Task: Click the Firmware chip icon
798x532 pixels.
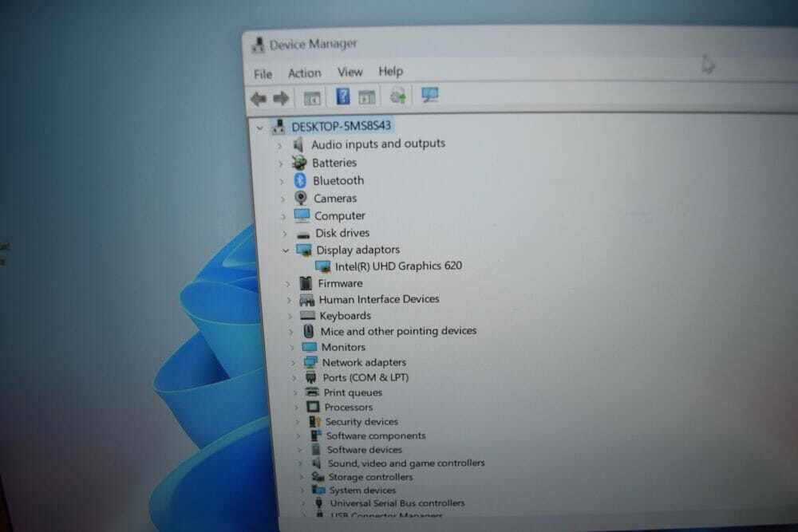Action: coord(306,283)
